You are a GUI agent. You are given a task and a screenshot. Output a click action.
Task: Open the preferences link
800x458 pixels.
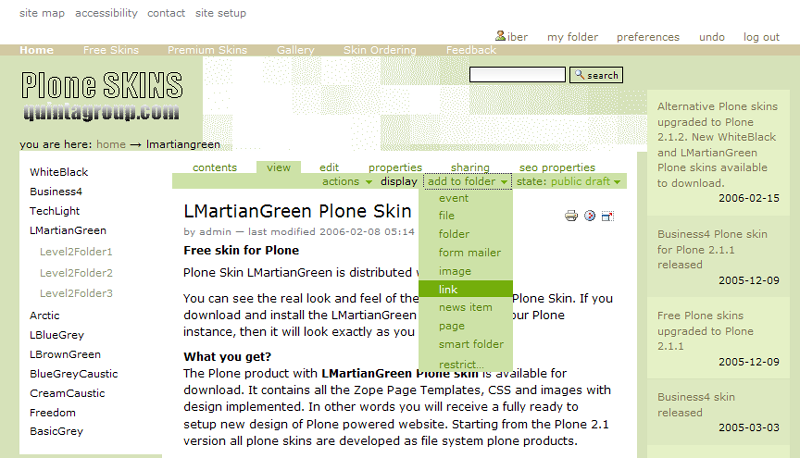click(647, 37)
